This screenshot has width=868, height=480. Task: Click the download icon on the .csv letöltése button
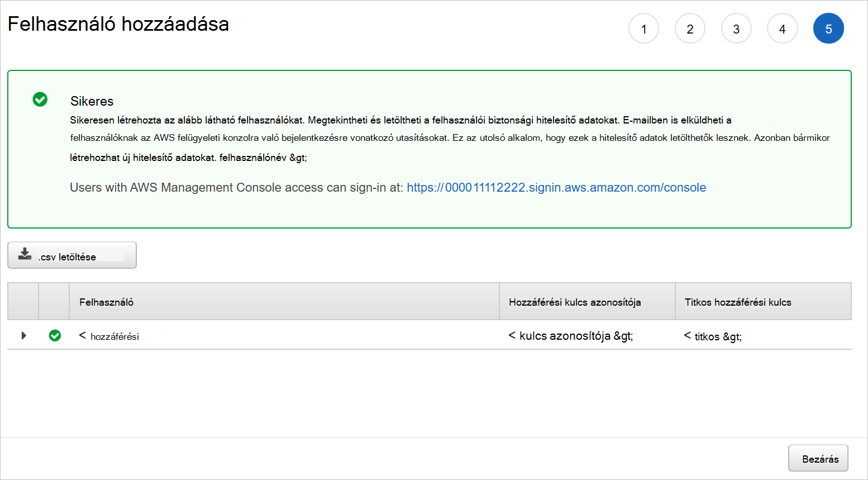(25, 254)
